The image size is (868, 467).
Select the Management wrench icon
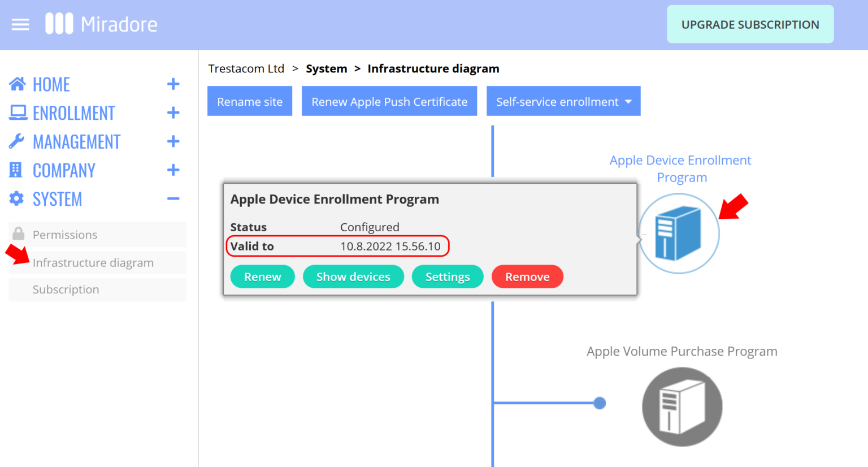tap(18, 141)
